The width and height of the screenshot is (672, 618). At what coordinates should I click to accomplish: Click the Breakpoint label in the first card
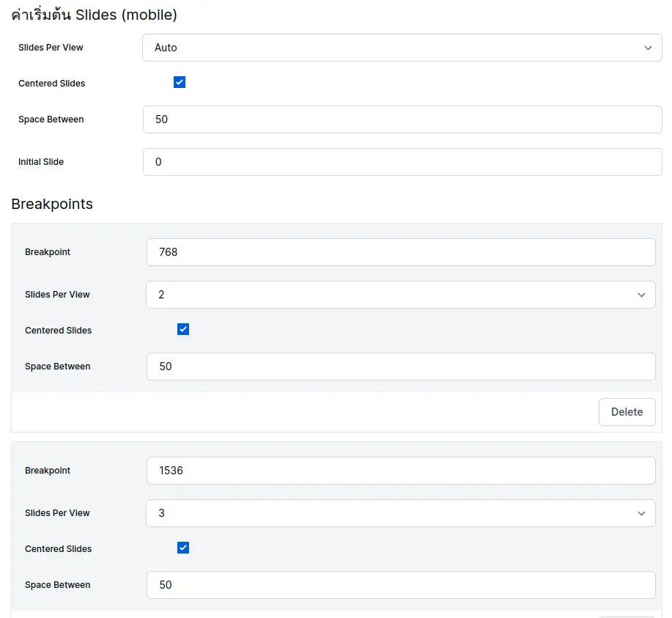pos(47,251)
